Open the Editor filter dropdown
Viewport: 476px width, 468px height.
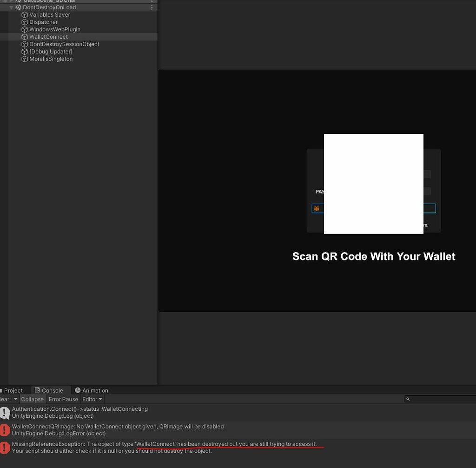coord(92,399)
